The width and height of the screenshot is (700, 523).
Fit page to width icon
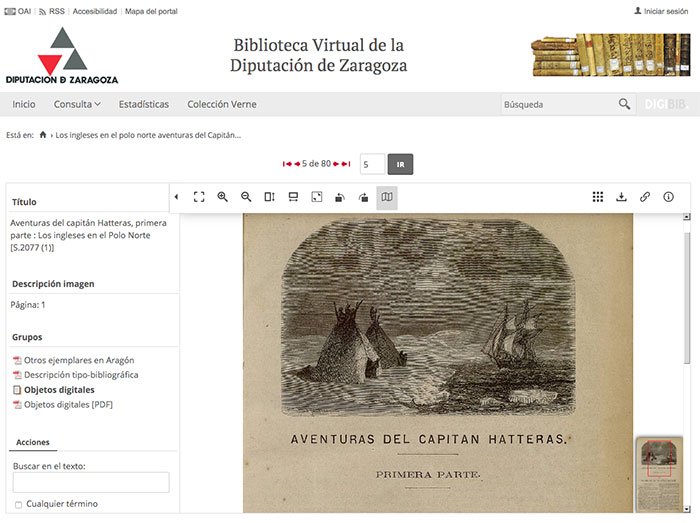(293, 197)
